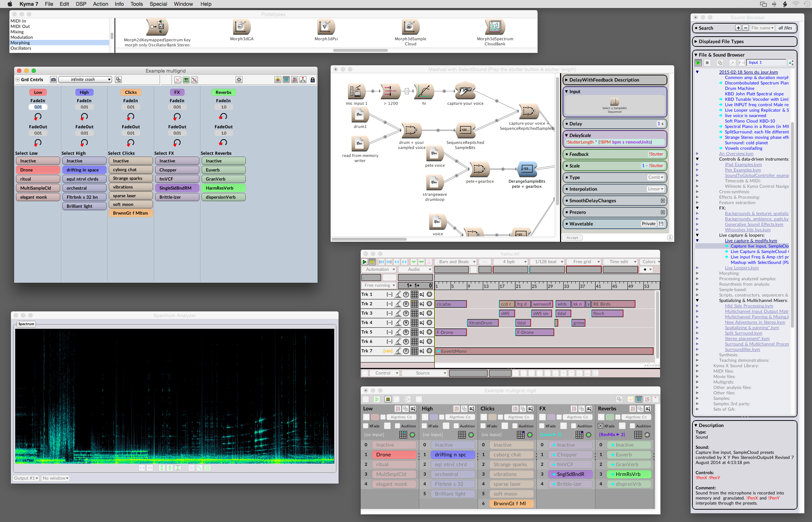Mute Trk 3 using its speaker icon
Image resolution: width=812 pixels, height=522 pixels.
[x=422, y=313]
